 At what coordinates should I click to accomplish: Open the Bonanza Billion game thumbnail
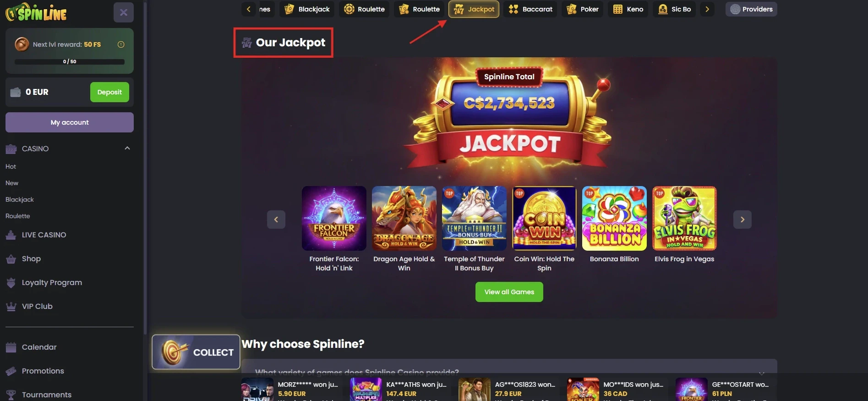[x=614, y=218]
